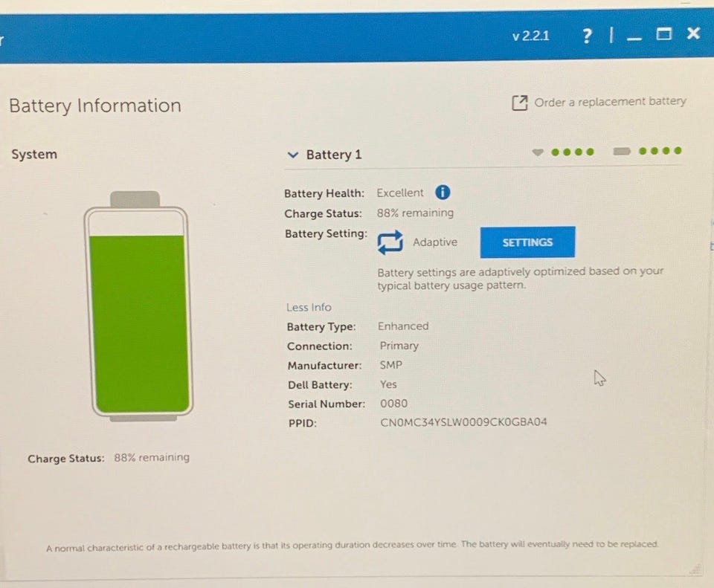This screenshot has height=588, width=714.
Task: Click the Connection value Primary
Action: click(x=399, y=346)
